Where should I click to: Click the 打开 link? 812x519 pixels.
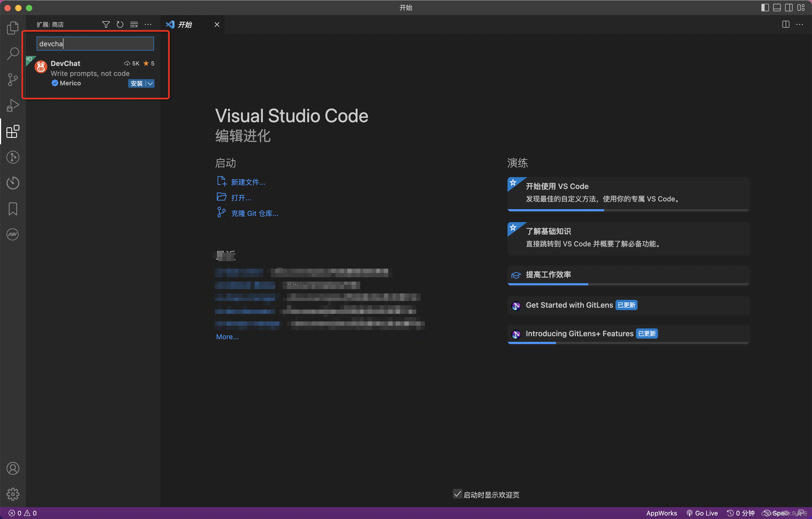coord(241,198)
